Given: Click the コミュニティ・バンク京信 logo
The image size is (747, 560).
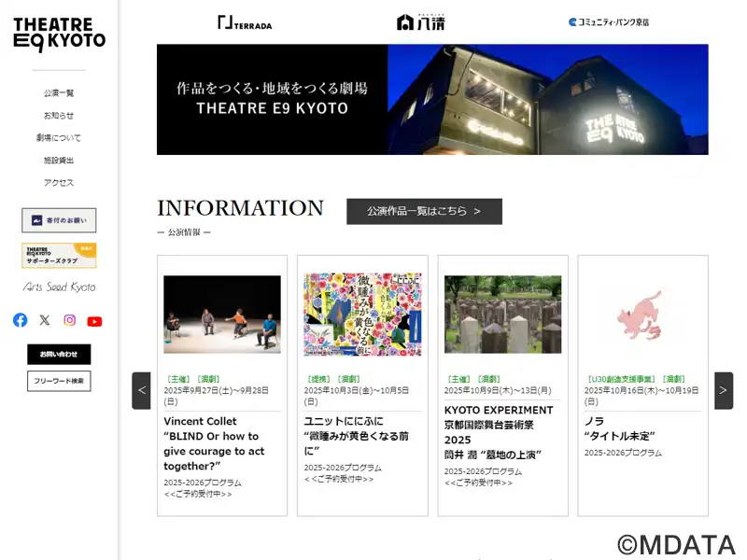Looking at the screenshot, I should [609, 21].
